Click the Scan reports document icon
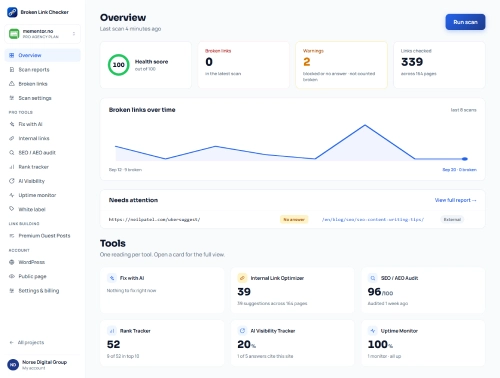This screenshot has height=378, width=500. (12, 70)
